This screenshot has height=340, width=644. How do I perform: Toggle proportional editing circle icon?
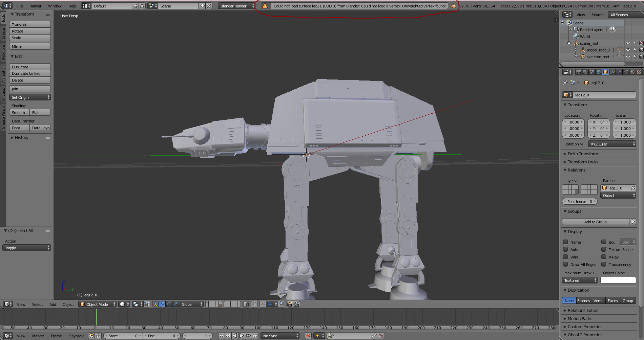pos(254,304)
